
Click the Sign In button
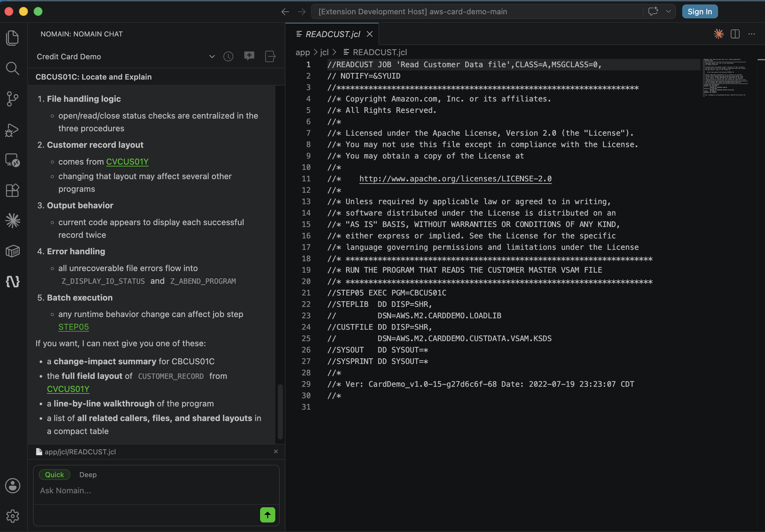point(700,12)
